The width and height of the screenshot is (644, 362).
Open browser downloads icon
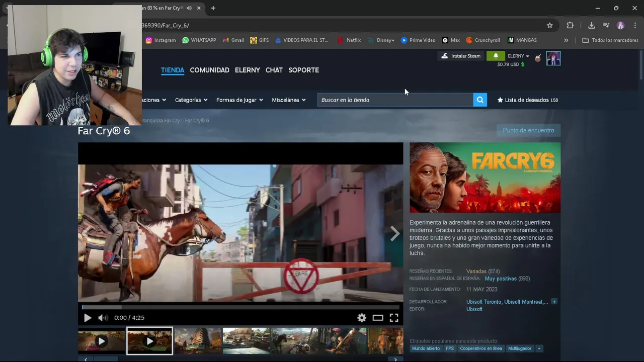591,25
